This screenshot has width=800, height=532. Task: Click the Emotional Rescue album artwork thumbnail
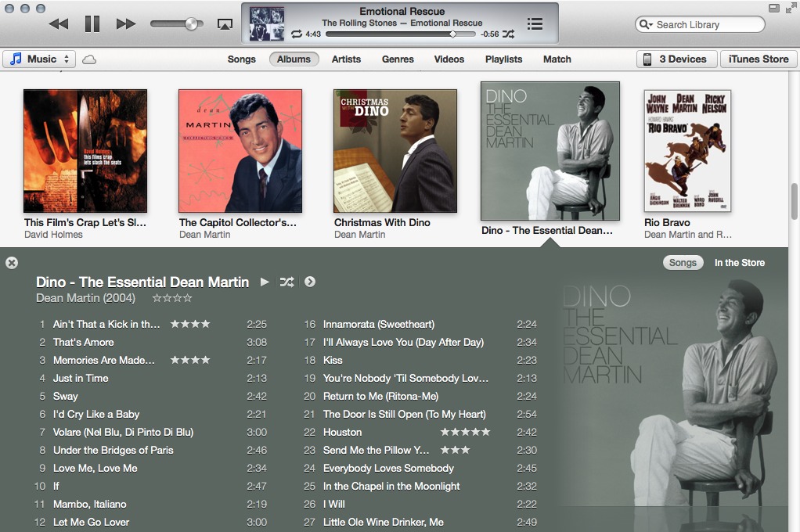(x=267, y=24)
